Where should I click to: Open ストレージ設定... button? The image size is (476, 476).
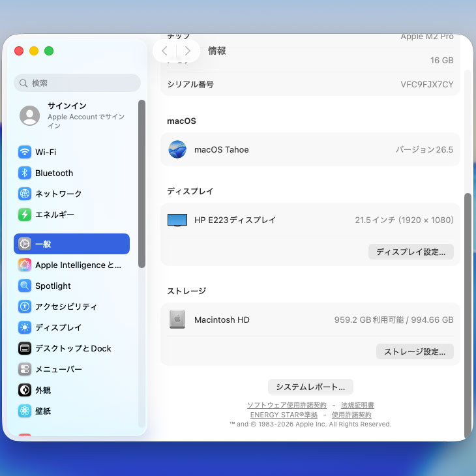pyautogui.click(x=415, y=351)
